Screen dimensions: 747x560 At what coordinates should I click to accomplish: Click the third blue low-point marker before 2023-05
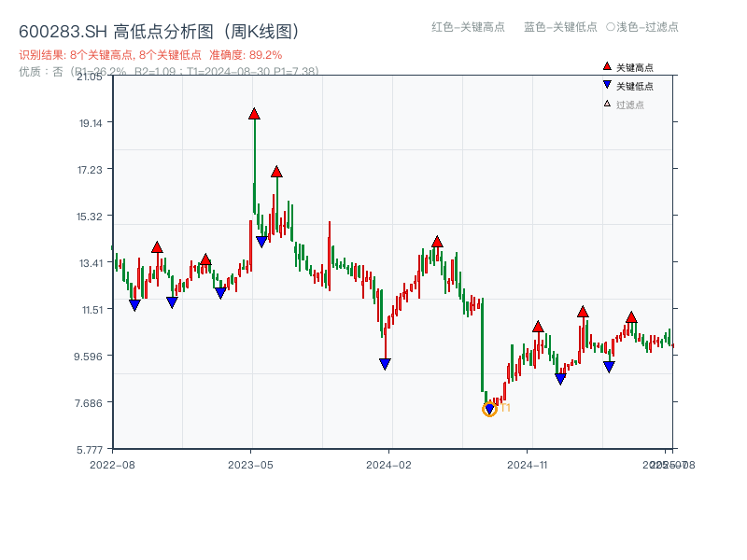(x=220, y=293)
